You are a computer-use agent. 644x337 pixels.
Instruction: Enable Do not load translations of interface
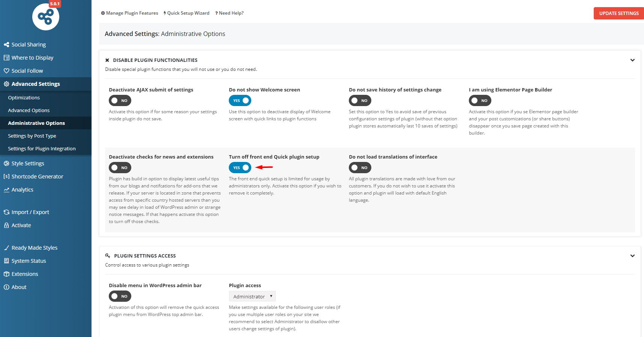[x=360, y=168]
